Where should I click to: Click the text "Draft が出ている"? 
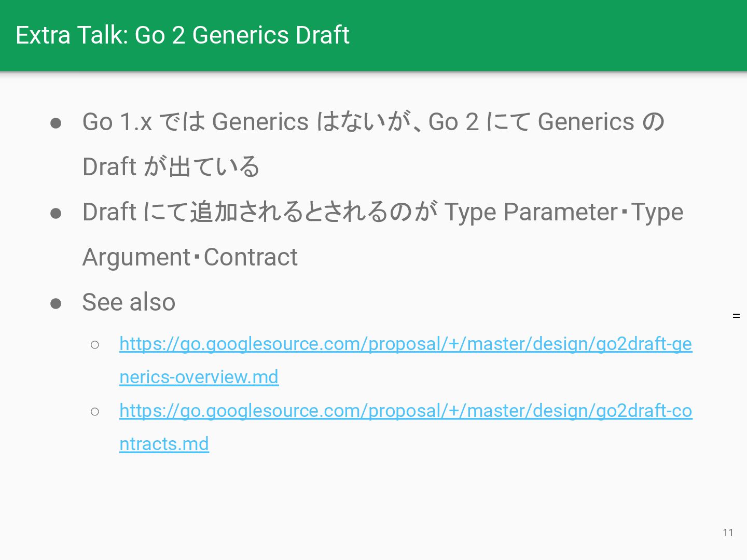[x=171, y=166]
